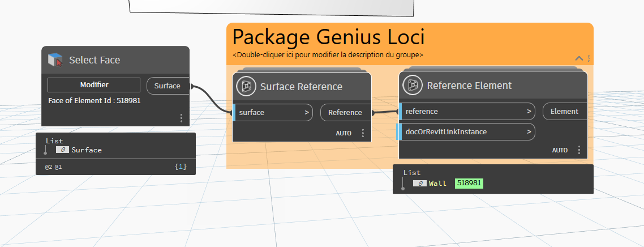Open the docOrRevitLinkInstance port chevron

coord(529,132)
